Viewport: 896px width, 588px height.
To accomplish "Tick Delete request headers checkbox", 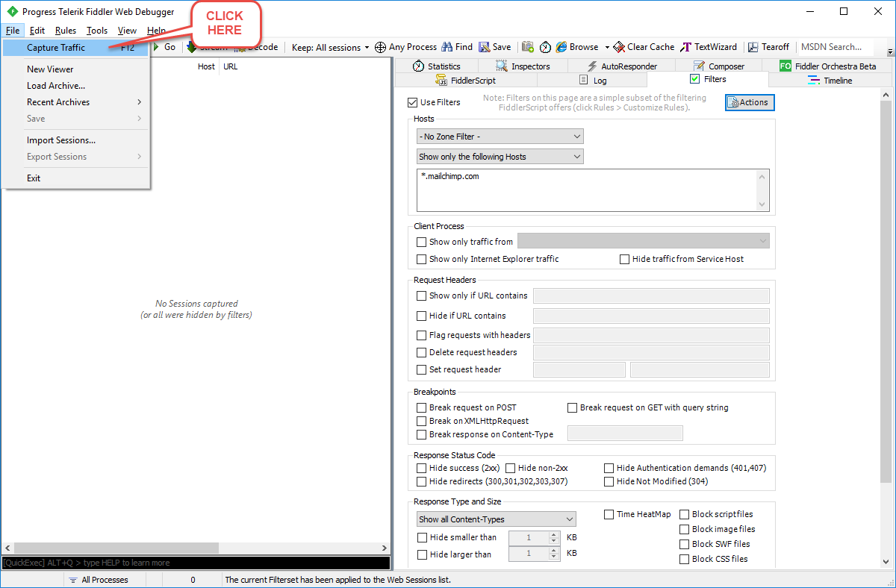I will (x=422, y=352).
